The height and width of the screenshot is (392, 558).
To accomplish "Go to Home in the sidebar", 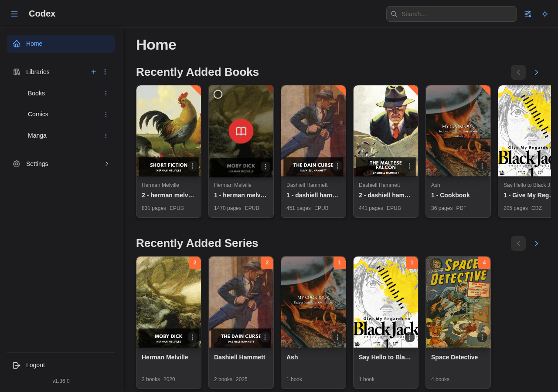I will point(61,44).
